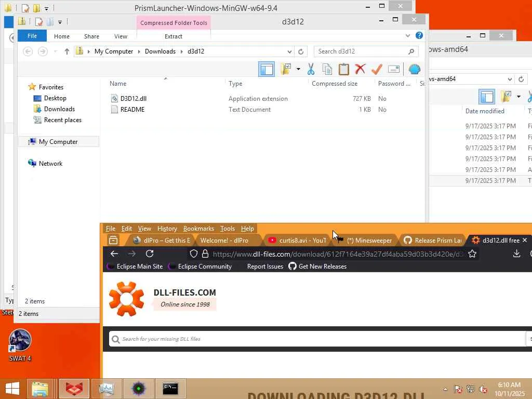532x399 pixels.
Task: Click the Cut scissors icon in d3d12 toolbar
Action: (x=311, y=69)
